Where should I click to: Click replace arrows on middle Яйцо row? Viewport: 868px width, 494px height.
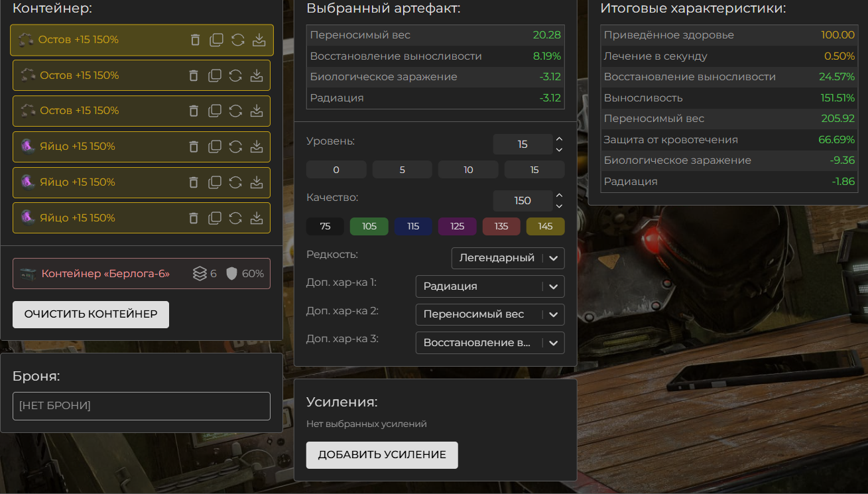pyautogui.click(x=235, y=182)
